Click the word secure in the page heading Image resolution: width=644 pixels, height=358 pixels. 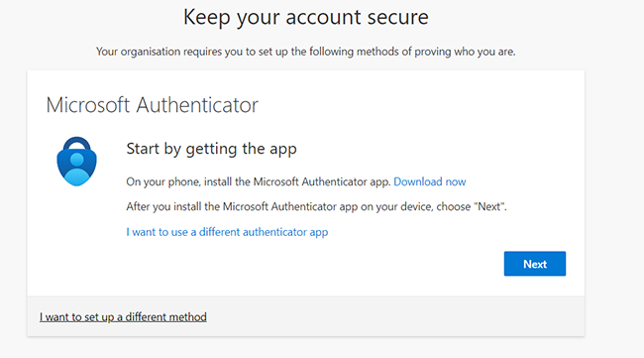[x=396, y=17]
